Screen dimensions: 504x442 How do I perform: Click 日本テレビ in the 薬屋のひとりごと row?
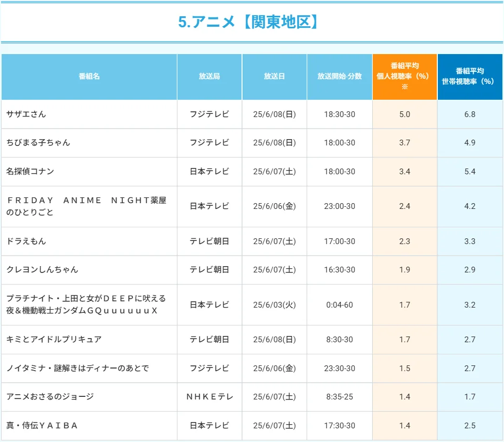tap(209, 206)
